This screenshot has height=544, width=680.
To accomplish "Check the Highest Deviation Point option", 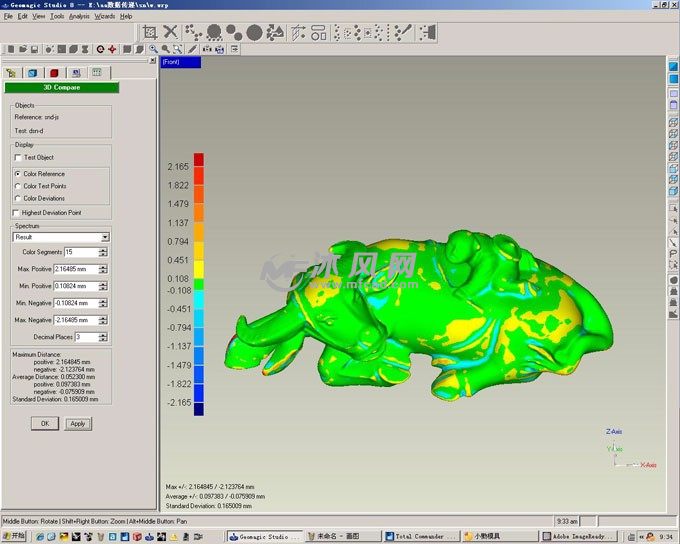I will point(15,212).
